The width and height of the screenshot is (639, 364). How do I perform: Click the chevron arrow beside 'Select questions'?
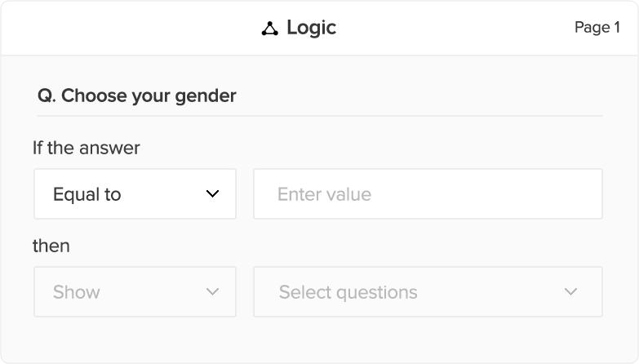click(570, 292)
